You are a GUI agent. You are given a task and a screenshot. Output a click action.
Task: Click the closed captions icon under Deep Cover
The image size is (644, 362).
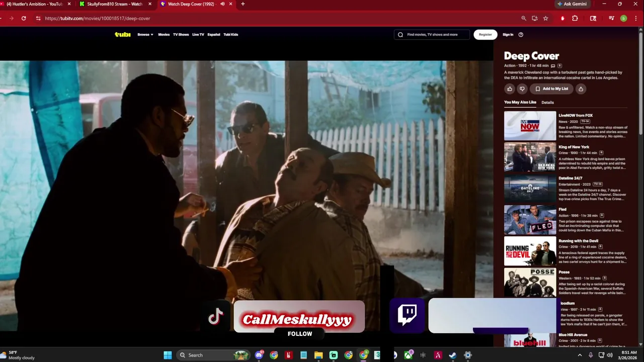coord(553,66)
